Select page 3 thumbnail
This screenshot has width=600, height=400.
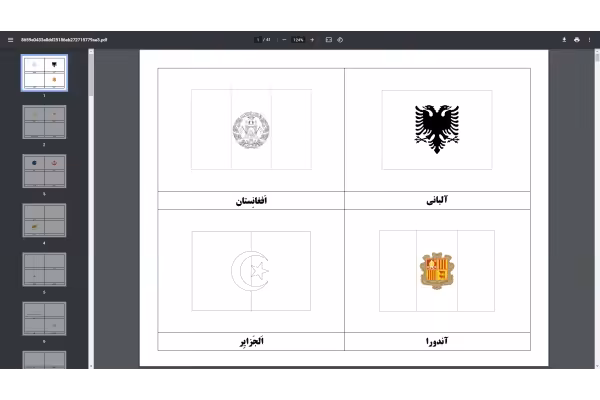click(44, 171)
